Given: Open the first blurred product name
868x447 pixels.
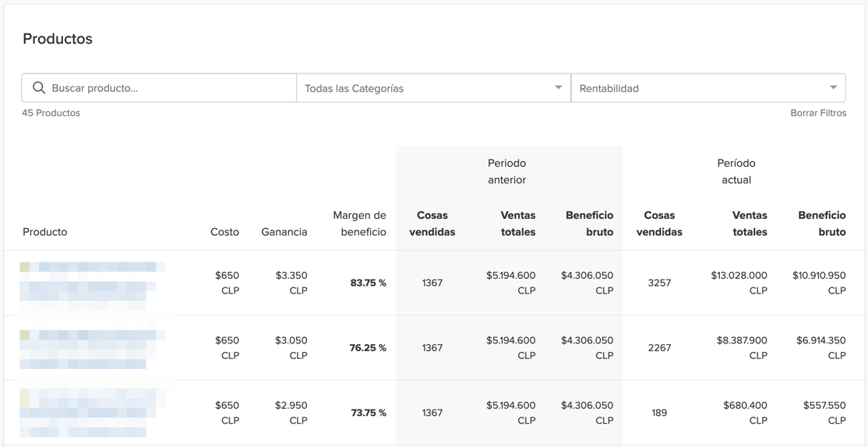Looking at the screenshot, I should point(93,286).
